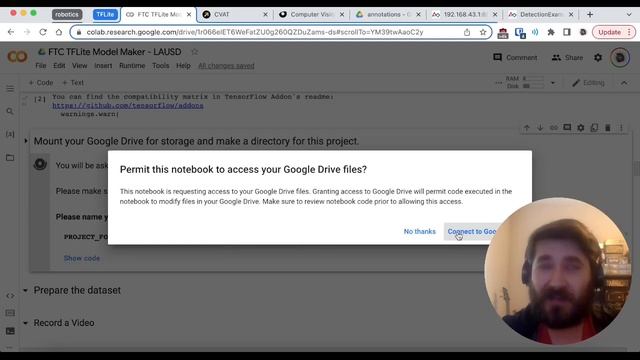Open cell settings gear icon
This screenshot has width=640, height=360.
coord(580,128)
